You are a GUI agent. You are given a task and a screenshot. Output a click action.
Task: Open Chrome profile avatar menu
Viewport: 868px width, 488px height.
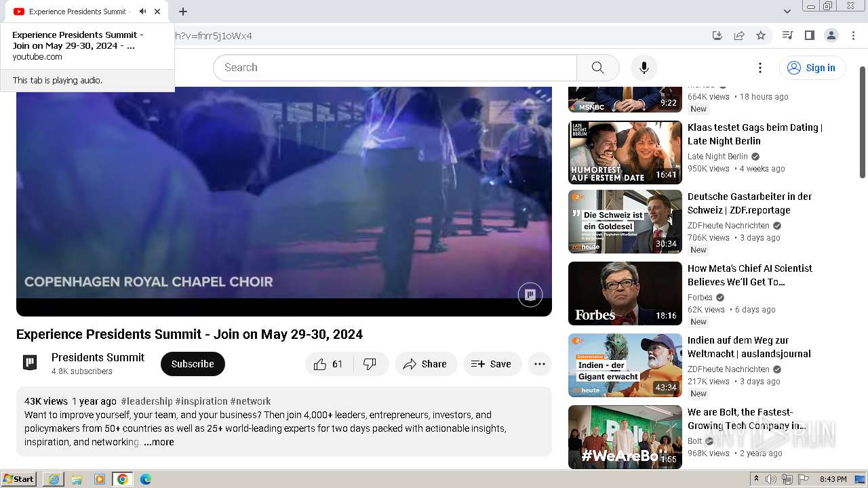(x=831, y=35)
